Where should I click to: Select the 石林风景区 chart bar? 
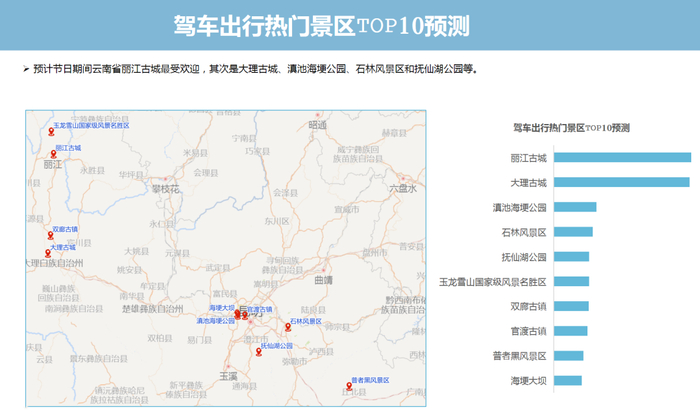573,232
